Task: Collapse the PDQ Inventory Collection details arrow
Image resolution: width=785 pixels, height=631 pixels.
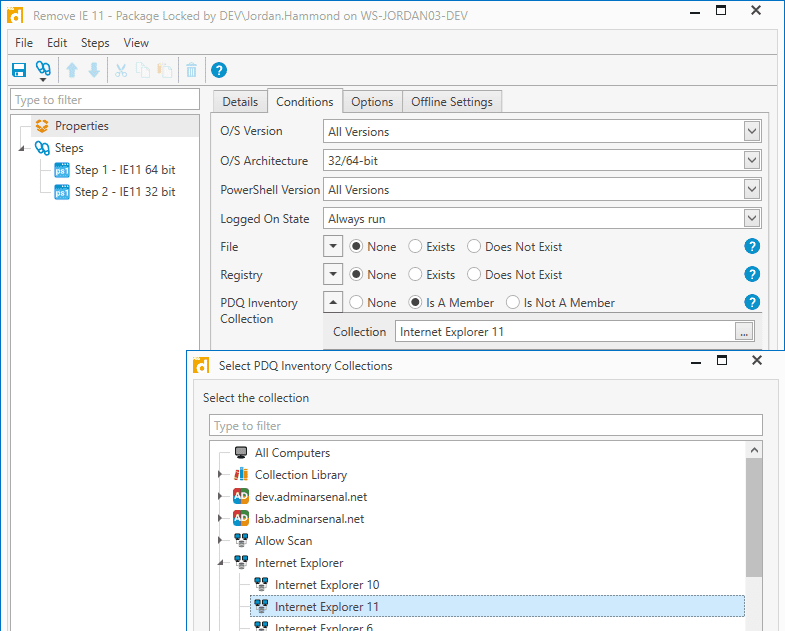Action: click(x=333, y=302)
